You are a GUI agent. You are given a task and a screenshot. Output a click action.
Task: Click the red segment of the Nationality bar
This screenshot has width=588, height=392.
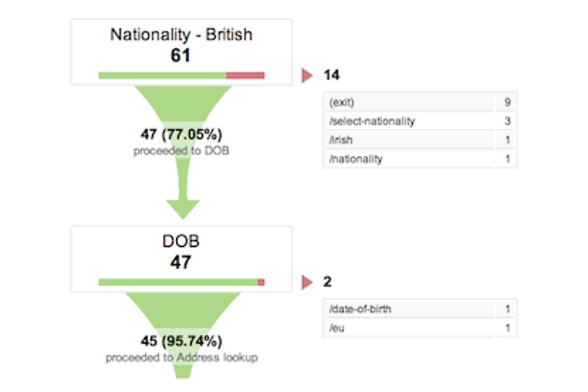click(245, 75)
